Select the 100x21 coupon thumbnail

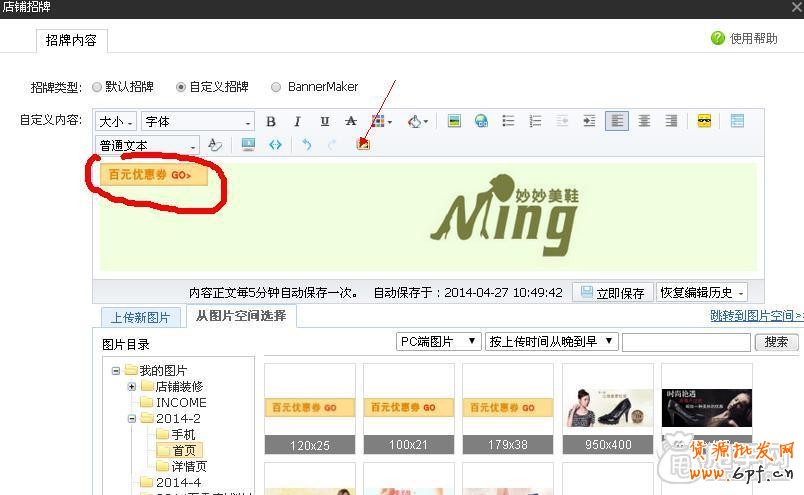click(x=409, y=409)
